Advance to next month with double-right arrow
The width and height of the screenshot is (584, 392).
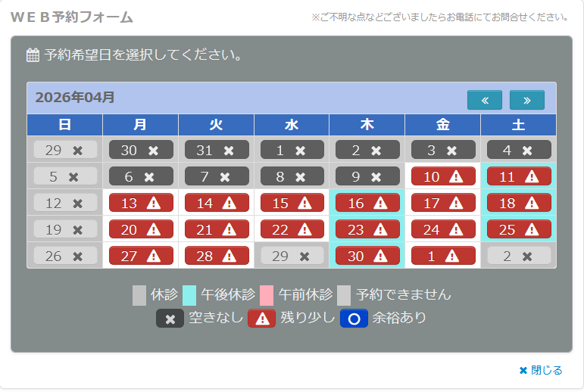coord(527,100)
